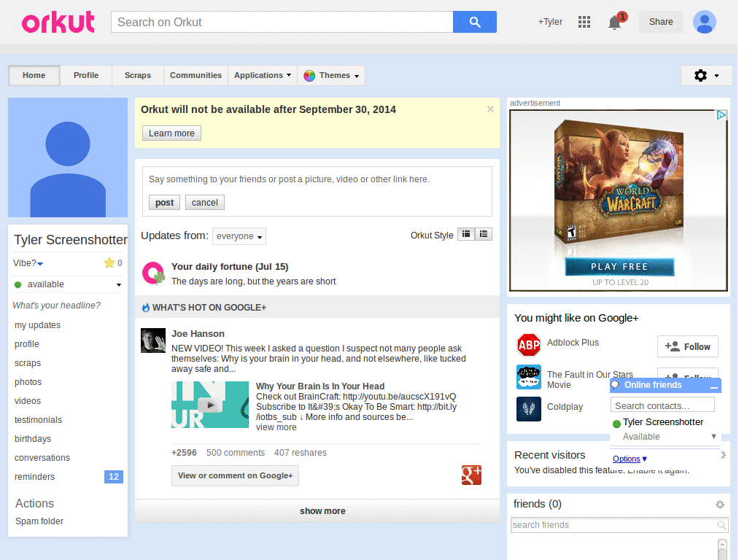Viewport: 747px width, 560px height.
Task: Open the friends section gear icon
Action: click(x=720, y=505)
